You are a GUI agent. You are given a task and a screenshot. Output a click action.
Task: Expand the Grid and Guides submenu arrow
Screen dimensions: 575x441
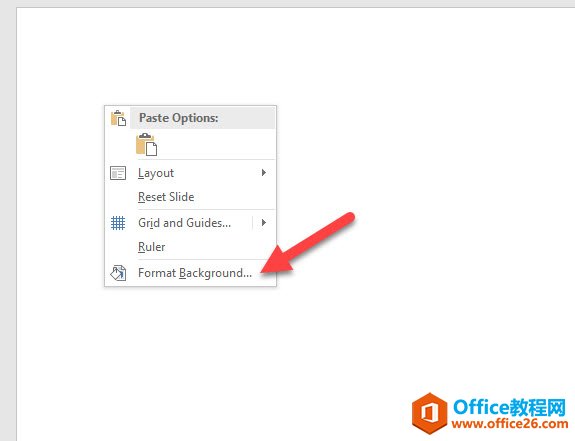[263, 223]
